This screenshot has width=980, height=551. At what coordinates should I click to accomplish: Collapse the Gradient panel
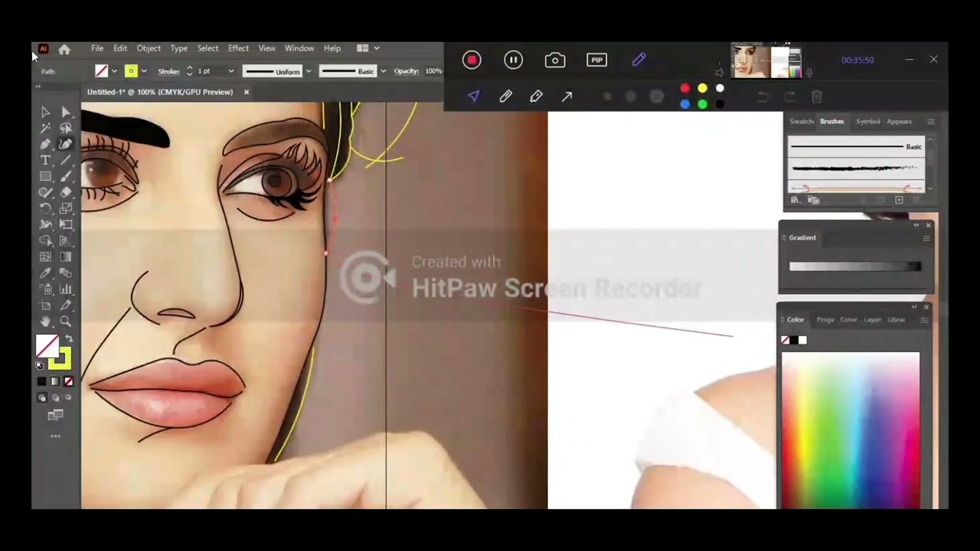916,225
